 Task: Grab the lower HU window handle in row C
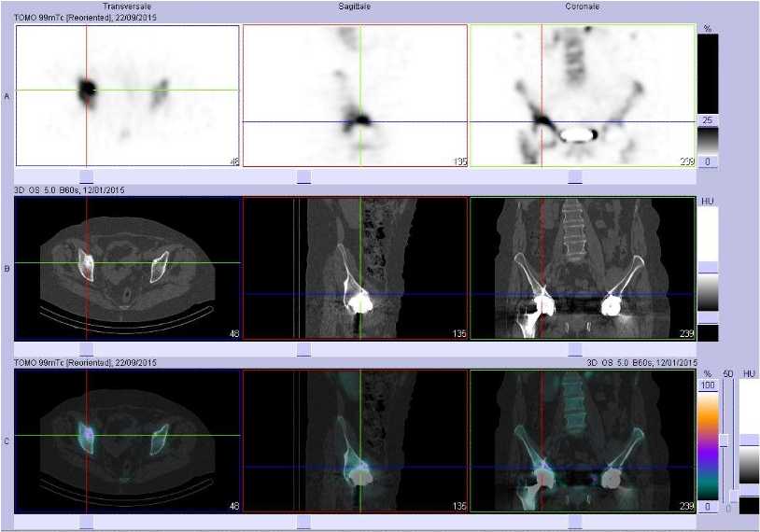coord(749,491)
